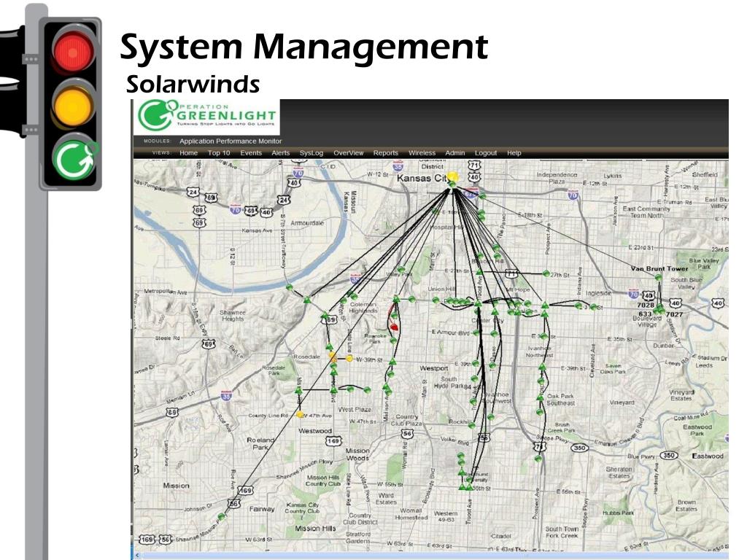This screenshot has width=747, height=560.
Task: Go to the Wireless view
Action: (422, 153)
